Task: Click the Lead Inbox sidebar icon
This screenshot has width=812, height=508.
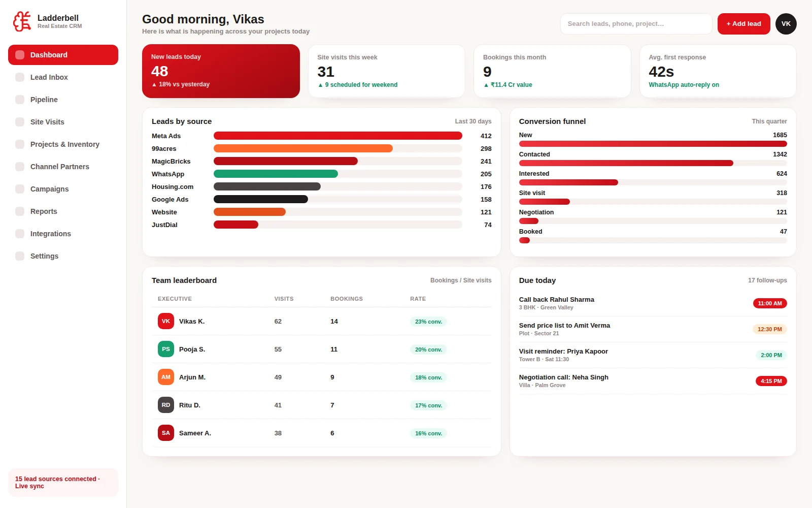Action: click(x=20, y=77)
